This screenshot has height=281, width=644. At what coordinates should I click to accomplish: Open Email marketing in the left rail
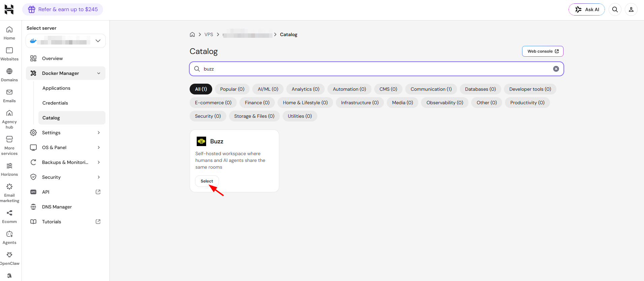tap(9, 193)
